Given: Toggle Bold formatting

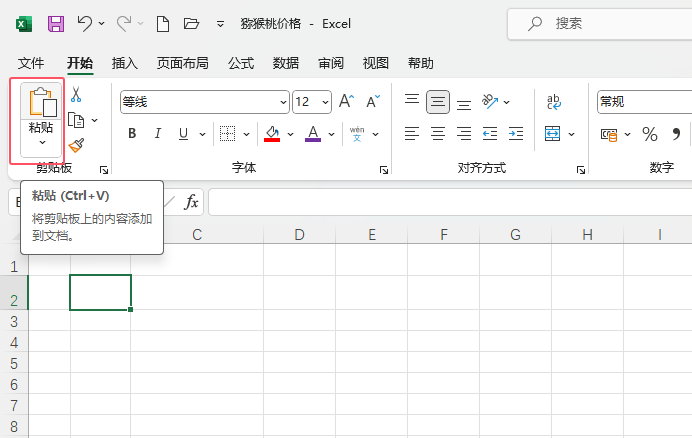Looking at the screenshot, I should point(132,133).
